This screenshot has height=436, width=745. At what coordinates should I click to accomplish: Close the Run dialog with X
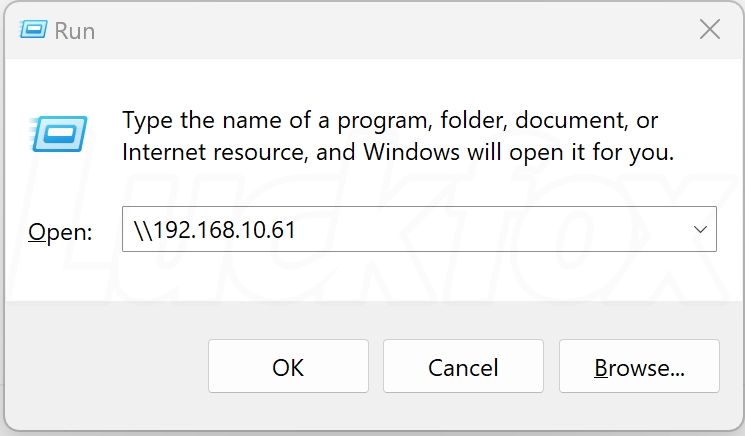[x=709, y=30]
